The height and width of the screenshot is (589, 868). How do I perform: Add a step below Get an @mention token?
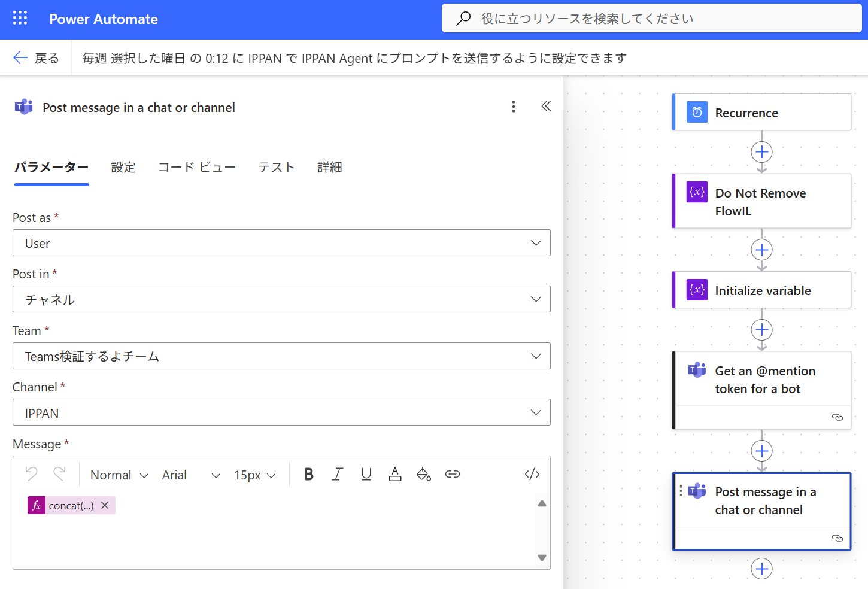[761, 451]
